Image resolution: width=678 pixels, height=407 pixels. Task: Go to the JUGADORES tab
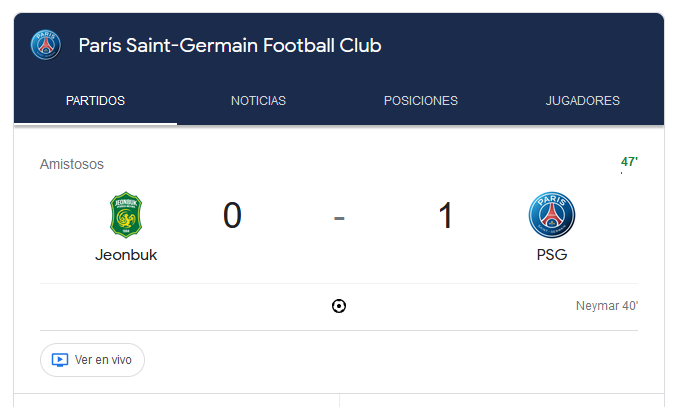click(582, 101)
